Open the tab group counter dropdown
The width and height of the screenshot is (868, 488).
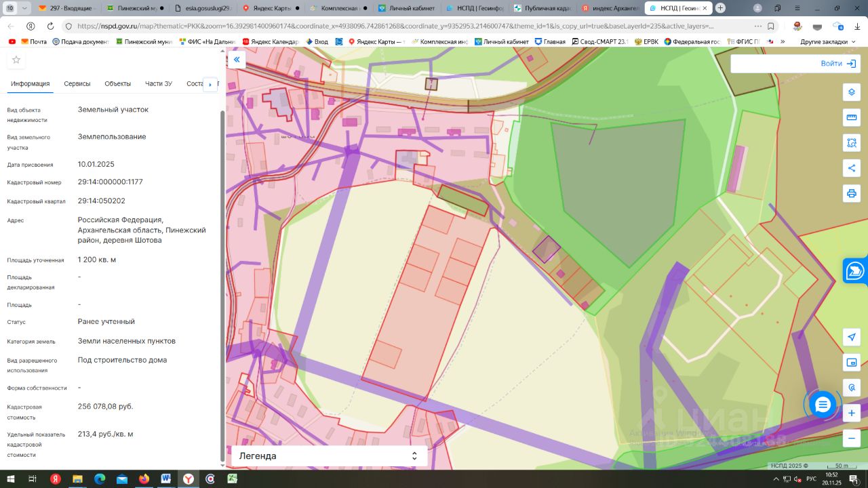[16, 8]
